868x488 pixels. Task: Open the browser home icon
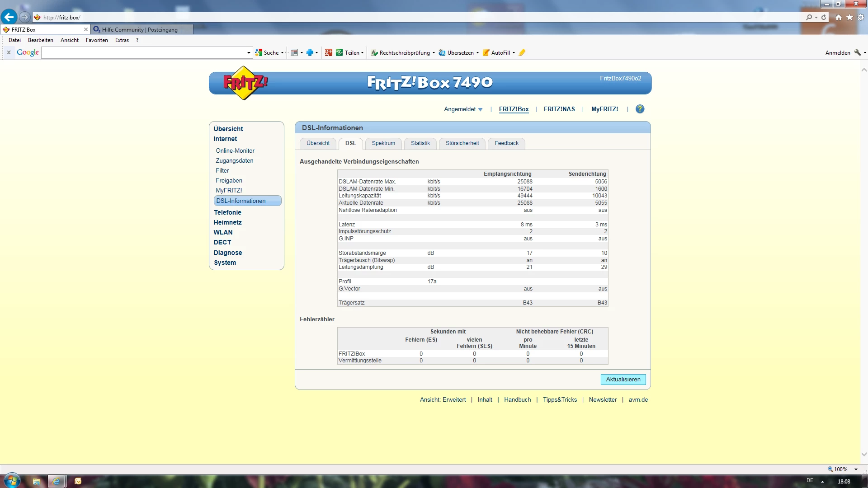tap(839, 17)
